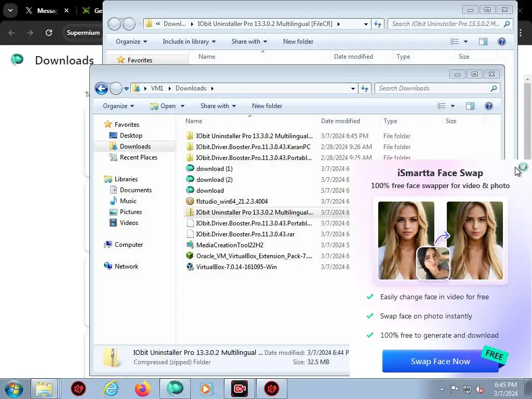Click the network tray icon
The image size is (532, 399).
pyautogui.click(x=467, y=390)
